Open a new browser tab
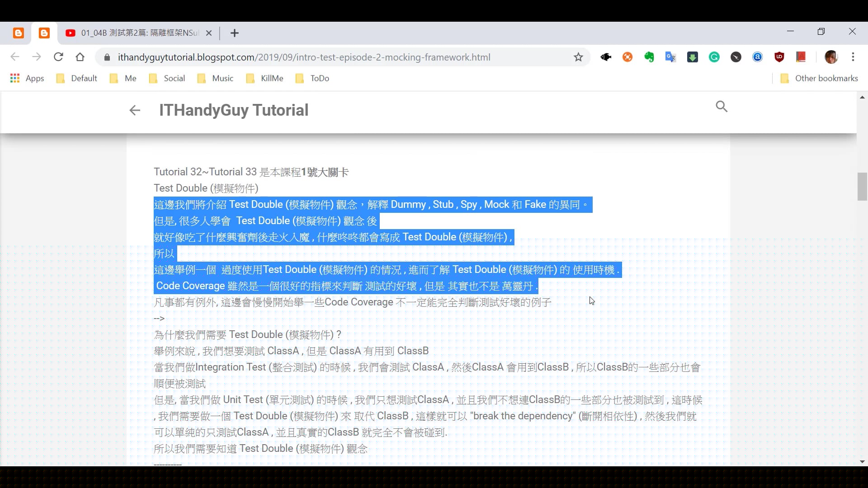 [234, 33]
